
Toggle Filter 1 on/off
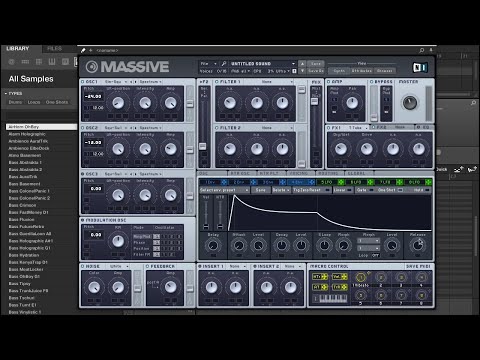[x=217, y=82]
